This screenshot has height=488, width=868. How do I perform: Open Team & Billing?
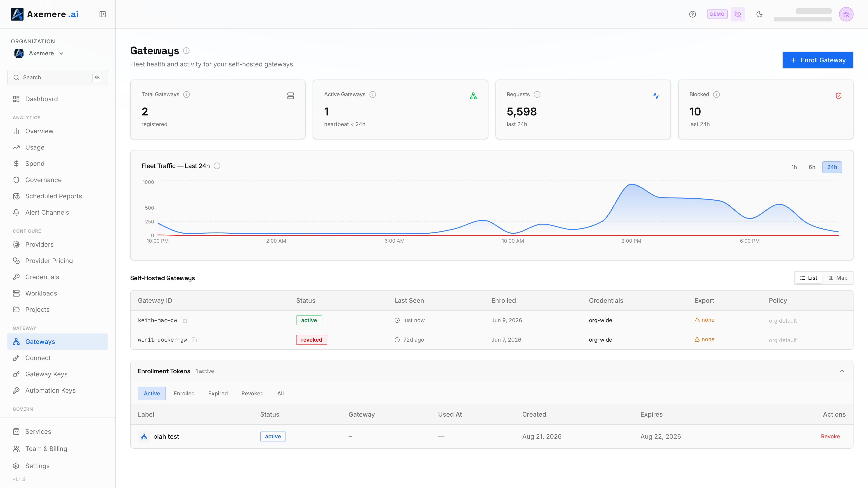(58, 449)
